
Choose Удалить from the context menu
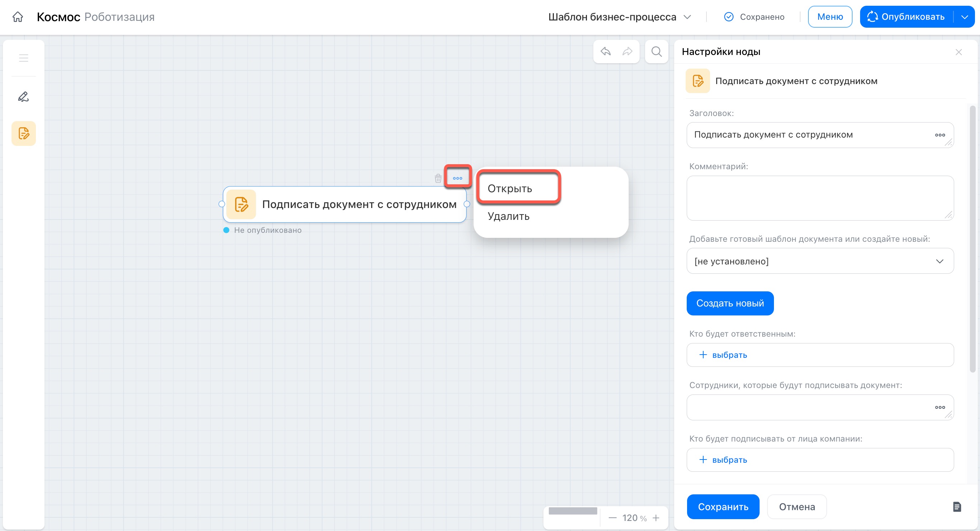pos(509,216)
